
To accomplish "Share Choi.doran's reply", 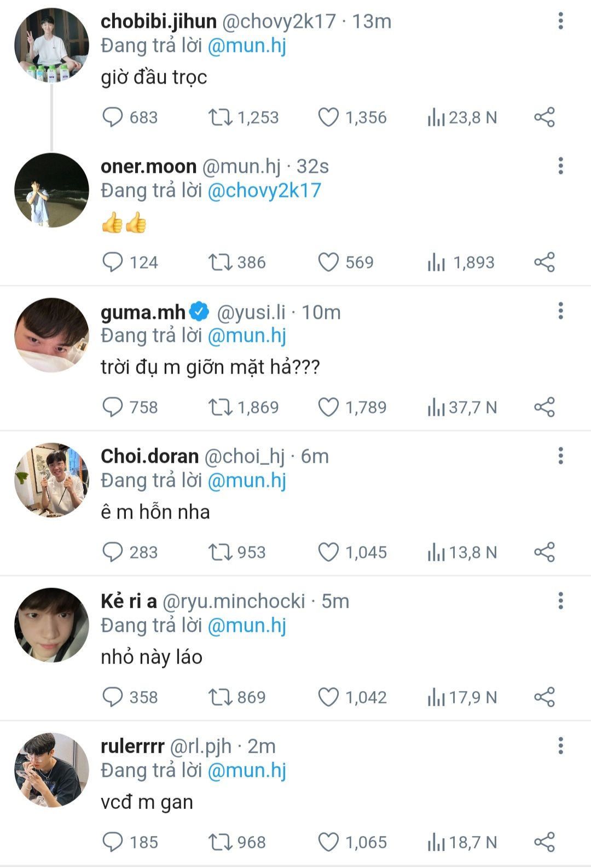I will pyautogui.click(x=544, y=552).
